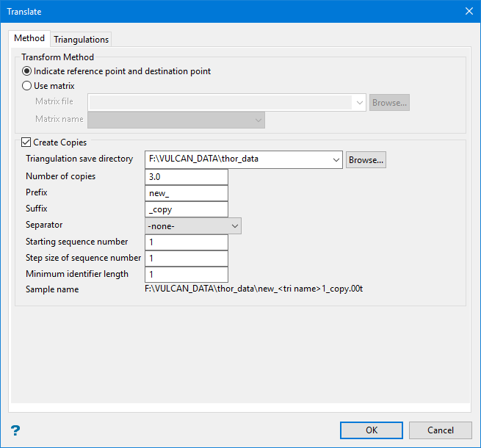Select the Starting sequence number field
The height and width of the screenshot is (448, 481).
point(187,242)
